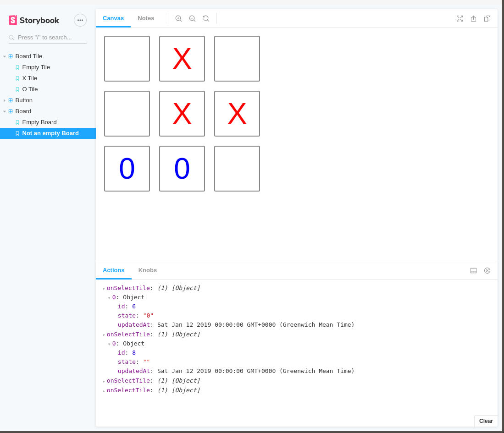Zoom out of the canvas preview
Viewport: 504px width, 433px height.
[192, 18]
